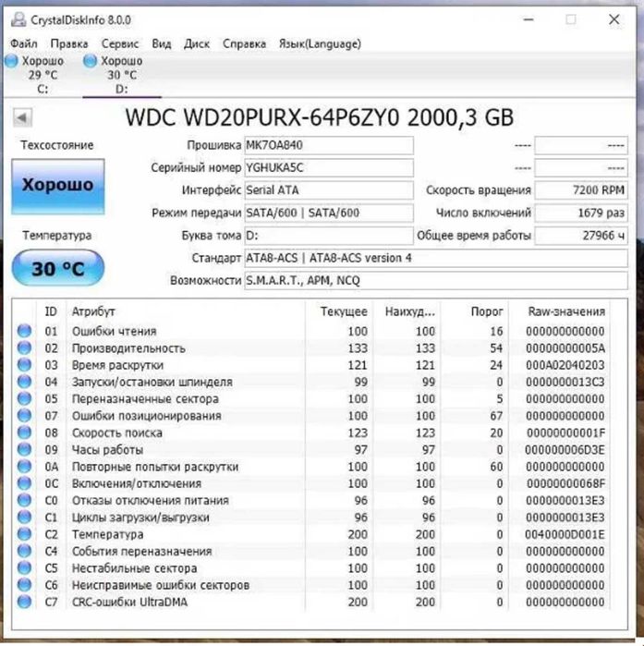Click the Серийный номер field
Screen dimensions: 644x646
[x=329, y=168]
